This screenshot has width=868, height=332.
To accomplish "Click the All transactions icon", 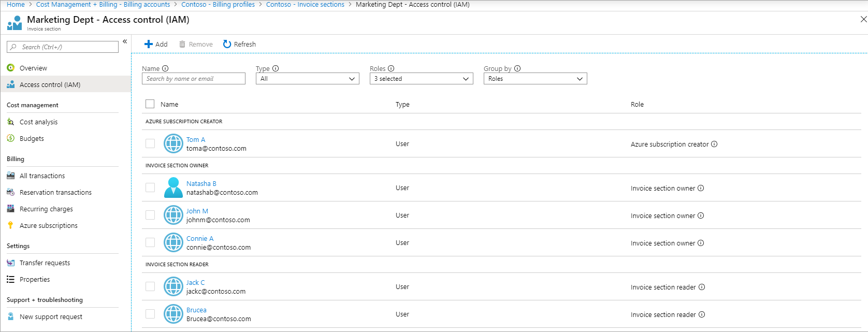I will click(x=10, y=176).
